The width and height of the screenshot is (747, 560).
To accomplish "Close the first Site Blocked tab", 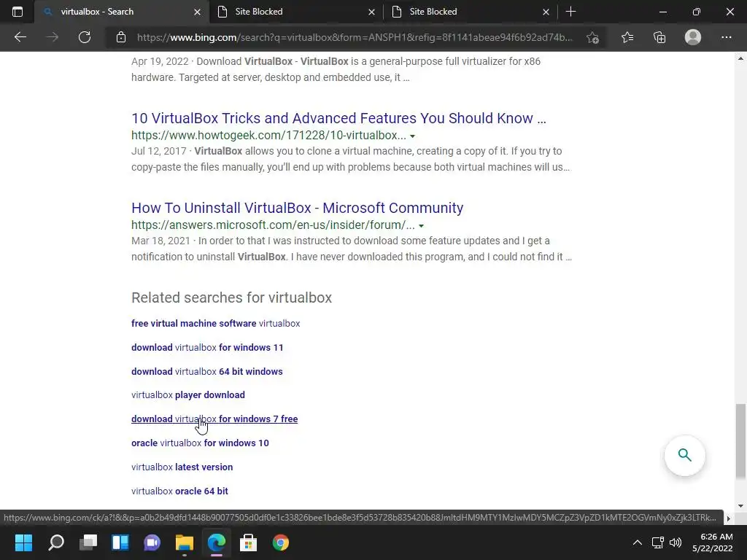I will point(371,12).
